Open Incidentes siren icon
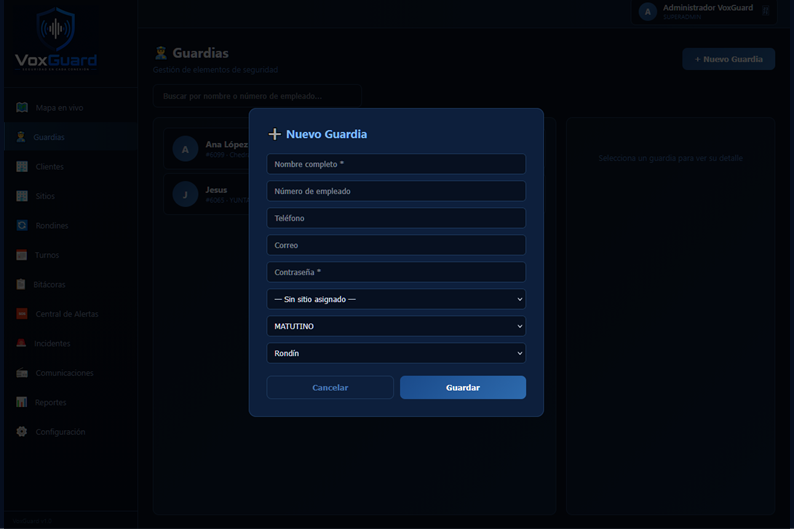Image resolution: width=794 pixels, height=529 pixels. point(21,343)
